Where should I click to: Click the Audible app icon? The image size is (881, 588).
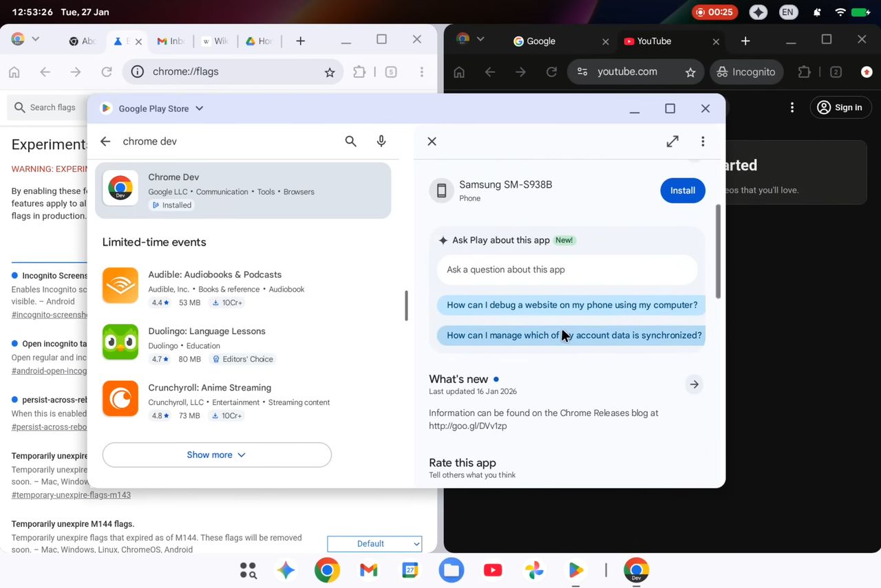[x=120, y=285]
